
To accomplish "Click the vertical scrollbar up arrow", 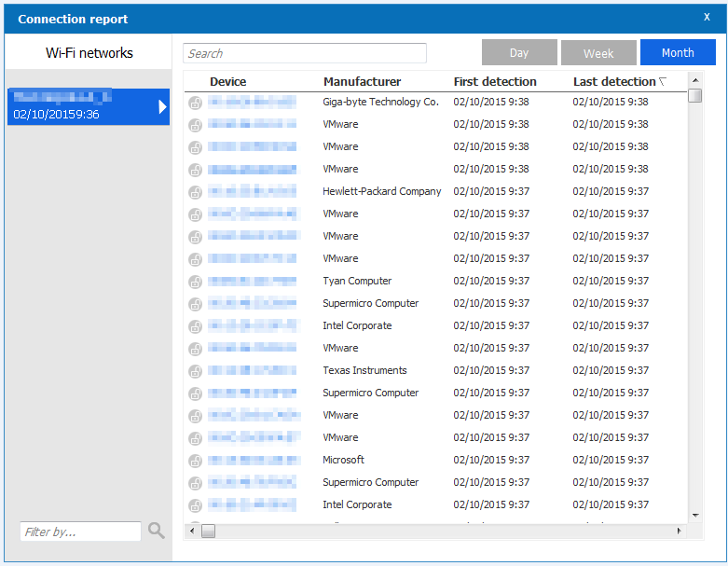I will click(695, 80).
